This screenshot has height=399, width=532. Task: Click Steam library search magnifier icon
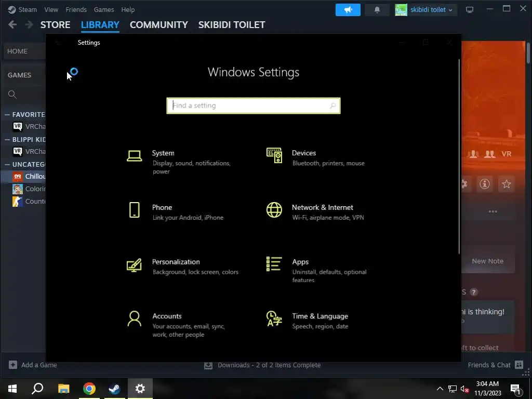pyautogui.click(x=12, y=95)
